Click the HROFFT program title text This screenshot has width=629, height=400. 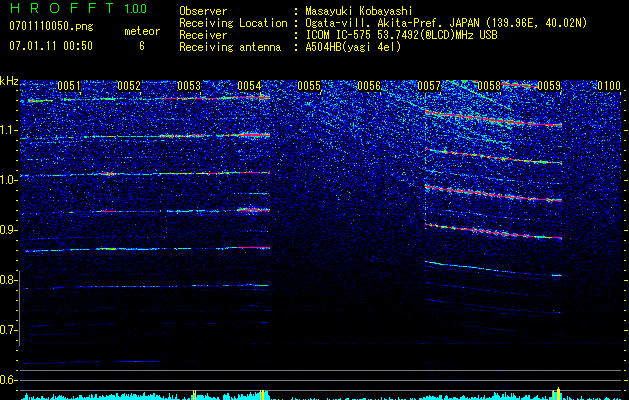62,8
